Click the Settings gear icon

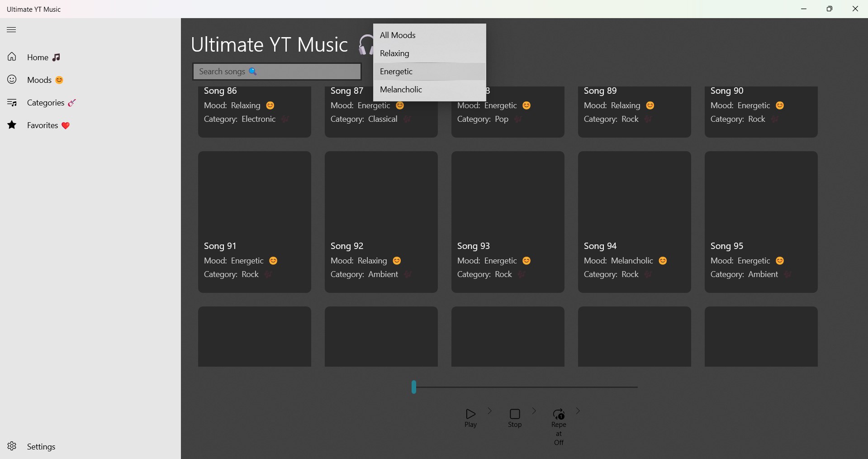[11, 446]
